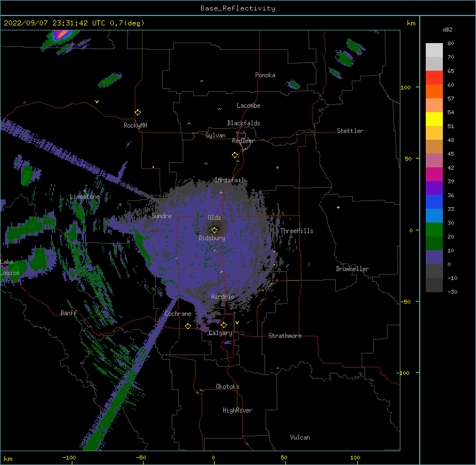Select the bright yellow swatch in the legend

[434, 119]
